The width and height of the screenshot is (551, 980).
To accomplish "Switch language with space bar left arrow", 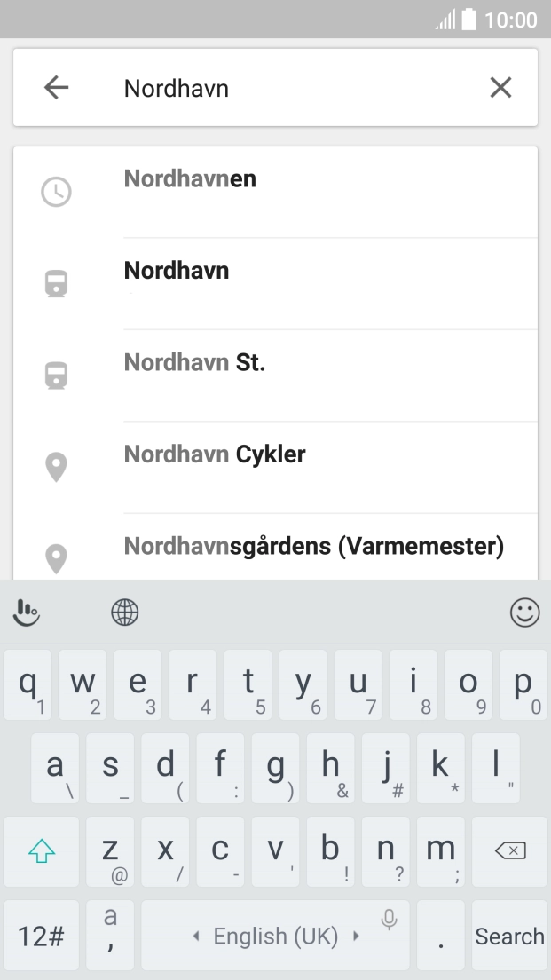I will point(197,937).
